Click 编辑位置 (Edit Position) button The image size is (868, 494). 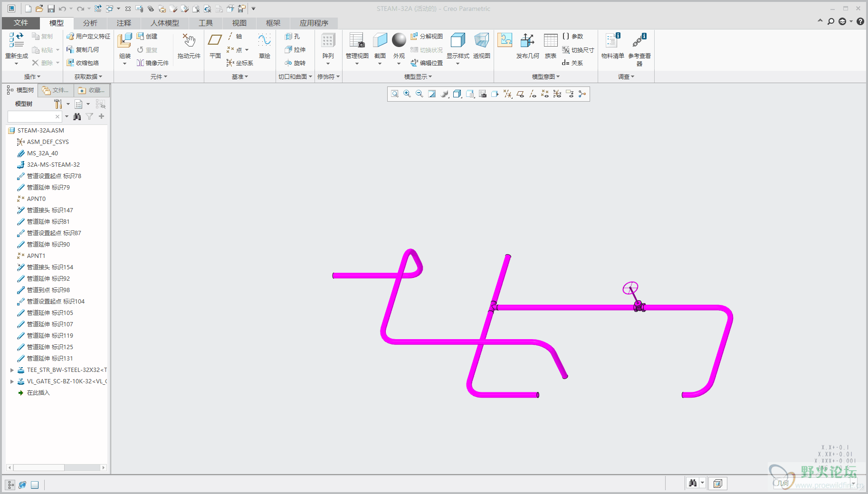click(x=427, y=63)
